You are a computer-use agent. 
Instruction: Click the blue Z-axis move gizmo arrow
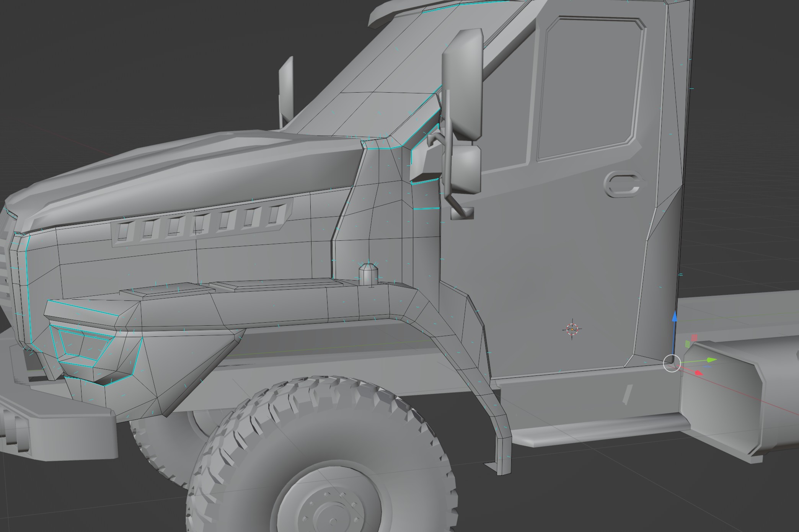(675, 317)
